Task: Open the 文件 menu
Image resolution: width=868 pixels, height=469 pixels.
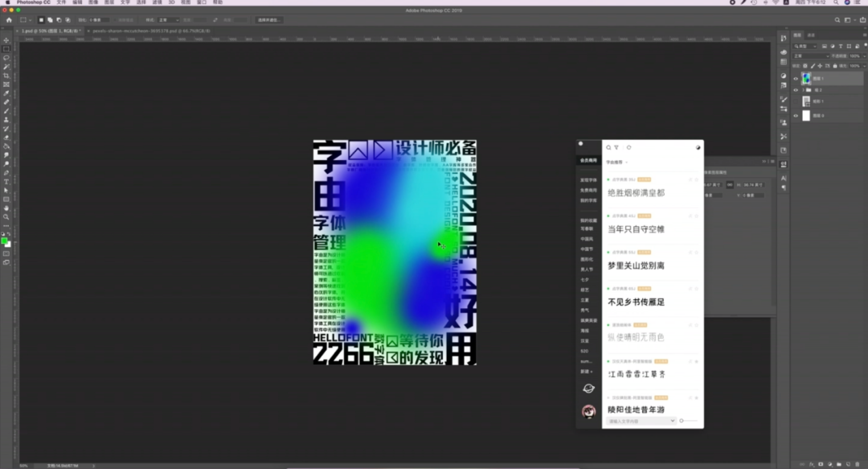Action: click(x=61, y=2)
